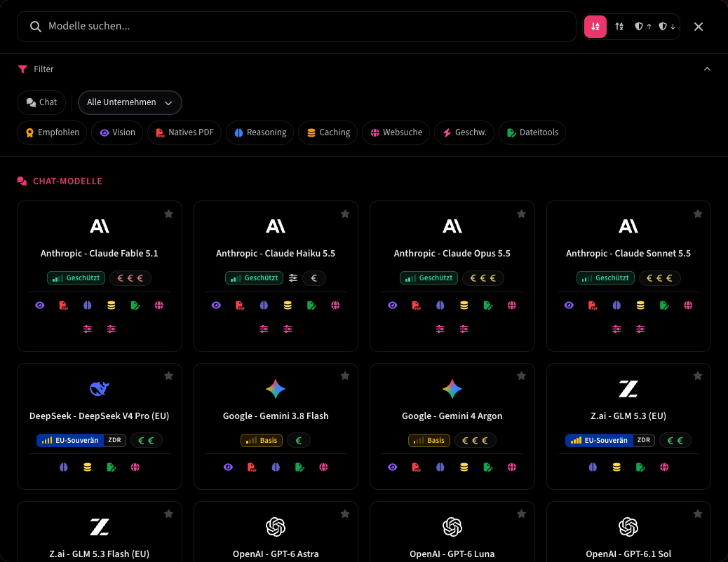The height and width of the screenshot is (562, 728).
Task: Favorite Claude Fable 5.1 with star
Action: coord(168,214)
